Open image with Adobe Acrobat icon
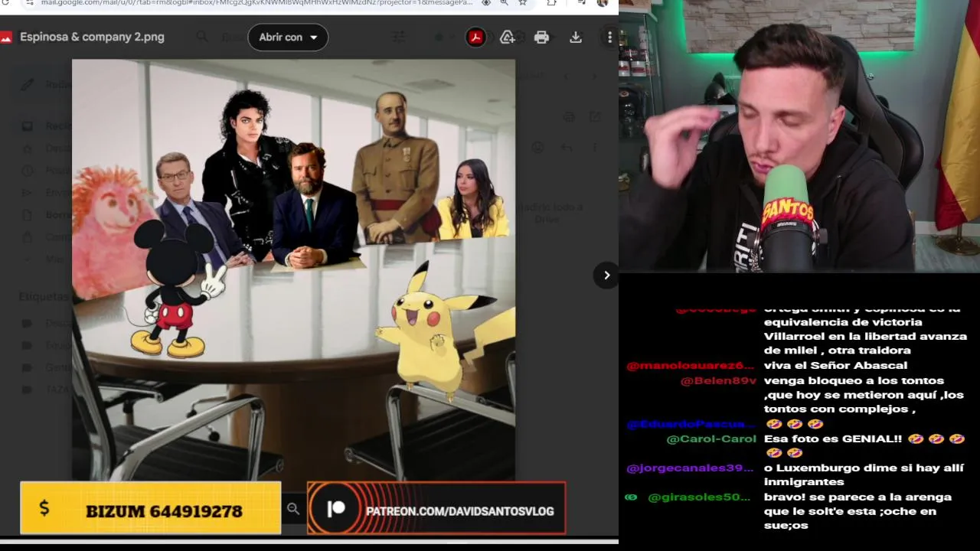This screenshot has width=980, height=551. (475, 37)
